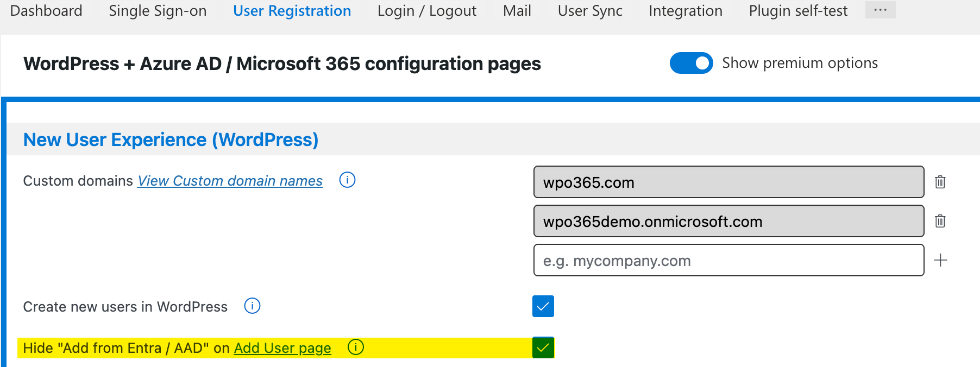Viewport: 980px width, 367px height.
Task: Open the Integration tab
Action: point(686,11)
